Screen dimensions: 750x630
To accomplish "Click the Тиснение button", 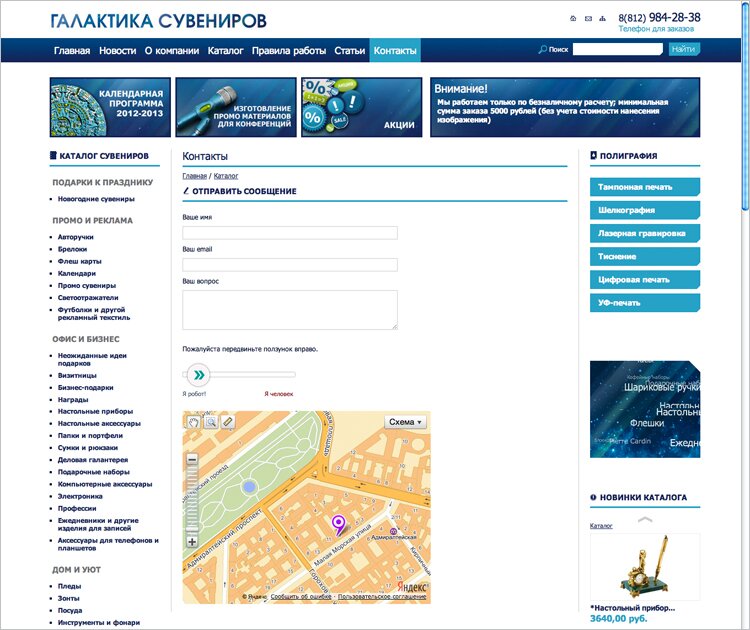I will point(645,256).
